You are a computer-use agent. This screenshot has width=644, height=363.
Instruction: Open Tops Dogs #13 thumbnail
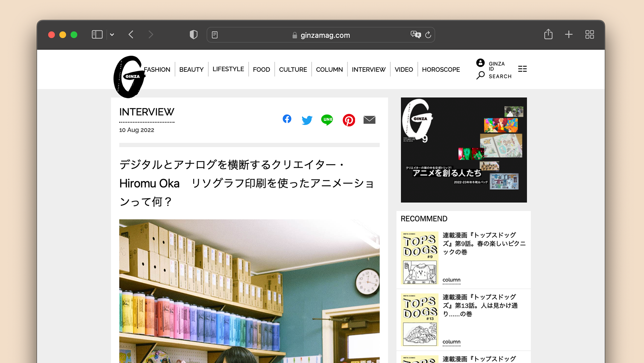click(420, 319)
